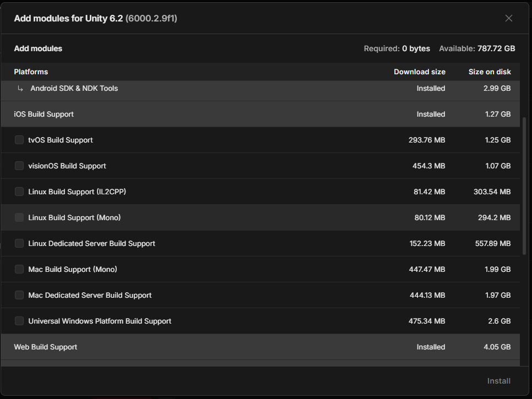Check the Mac Build Support (Mono) box
This screenshot has height=399, width=532.
[19, 269]
